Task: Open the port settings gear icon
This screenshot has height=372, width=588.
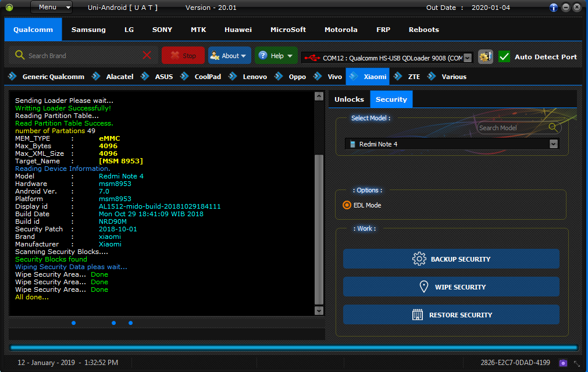Action: point(485,57)
